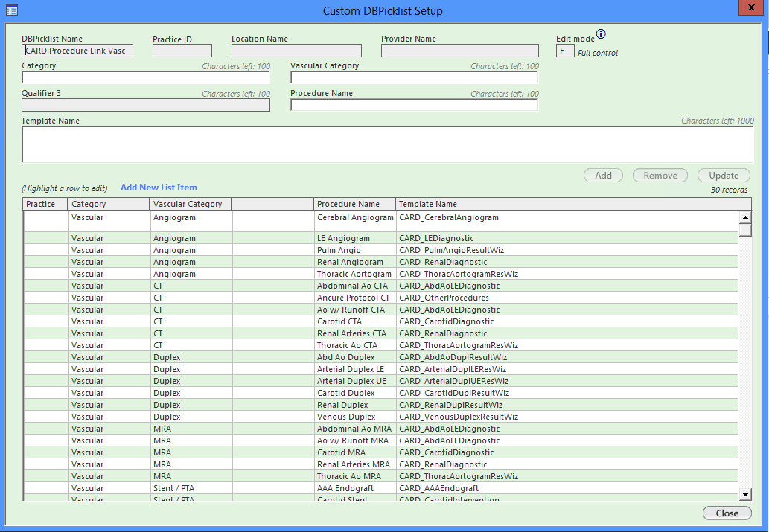This screenshot has height=532, width=769.
Task: Click into the Template Name text area
Action: (387, 144)
